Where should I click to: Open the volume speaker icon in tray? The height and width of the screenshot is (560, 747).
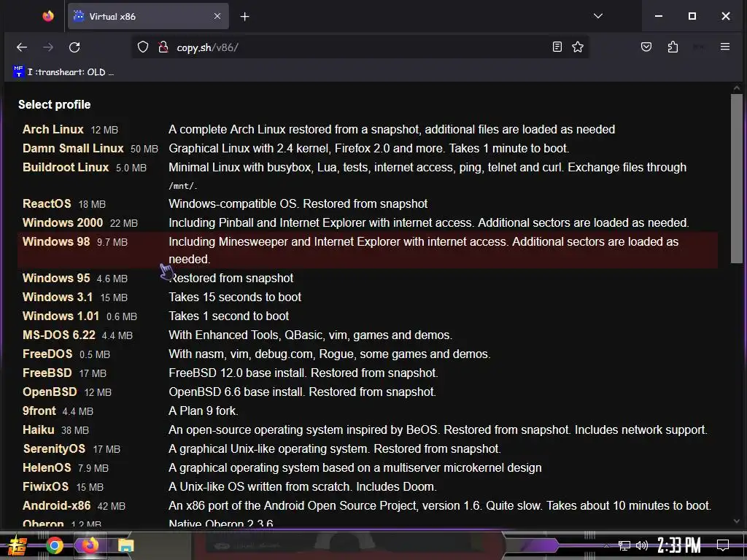[642, 545]
